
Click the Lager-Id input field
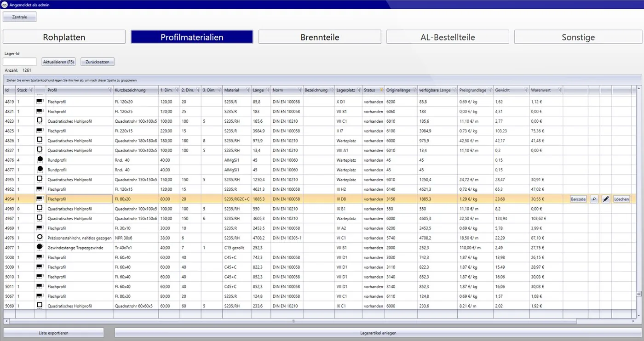pyautogui.click(x=20, y=62)
